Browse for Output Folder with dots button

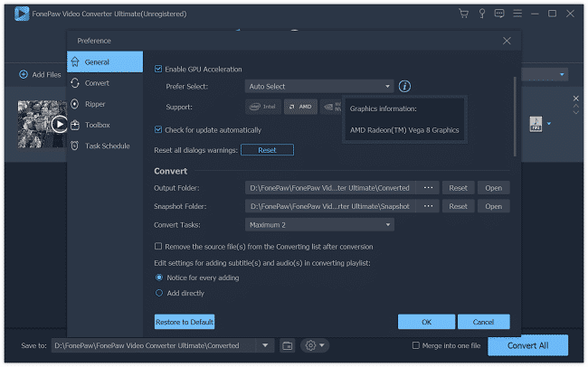[428, 188]
